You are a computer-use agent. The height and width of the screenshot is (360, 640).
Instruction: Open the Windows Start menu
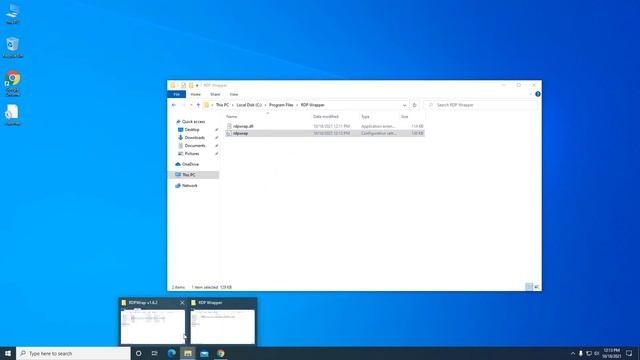(8, 353)
